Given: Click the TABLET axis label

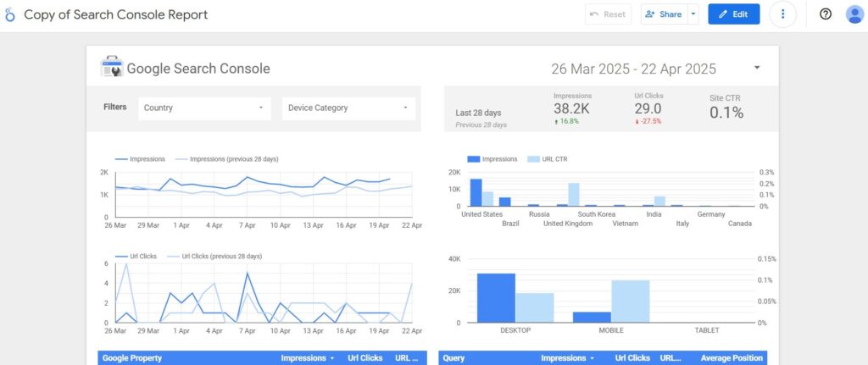Looking at the screenshot, I should tap(707, 331).
